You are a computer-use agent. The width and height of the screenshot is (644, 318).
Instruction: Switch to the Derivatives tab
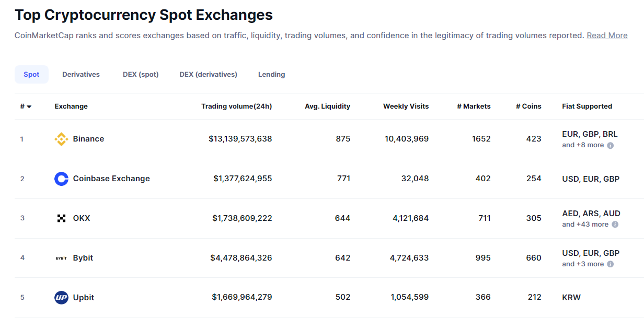[x=81, y=74]
